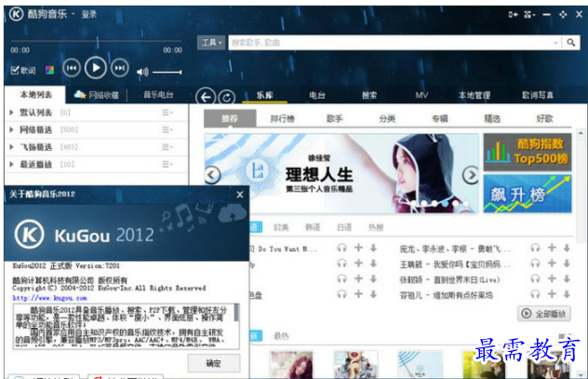This screenshot has height=379, width=588.
Task: Open the 工具 tools dropdown
Action: coord(211,43)
